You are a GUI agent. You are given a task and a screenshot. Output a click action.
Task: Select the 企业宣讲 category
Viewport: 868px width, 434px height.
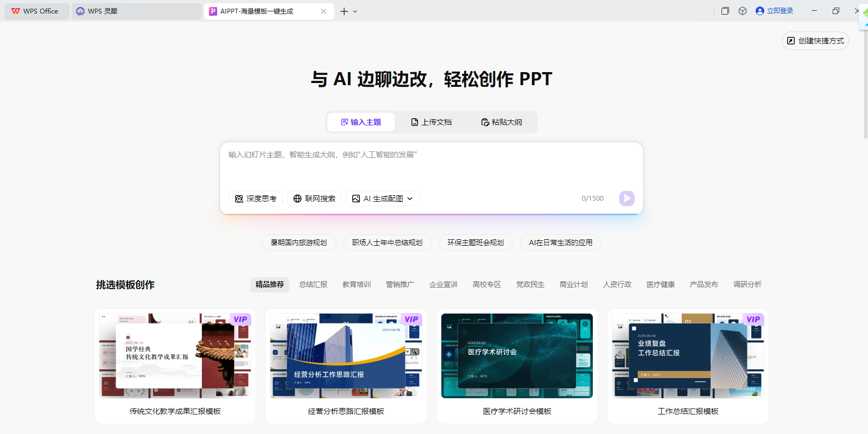443,284
